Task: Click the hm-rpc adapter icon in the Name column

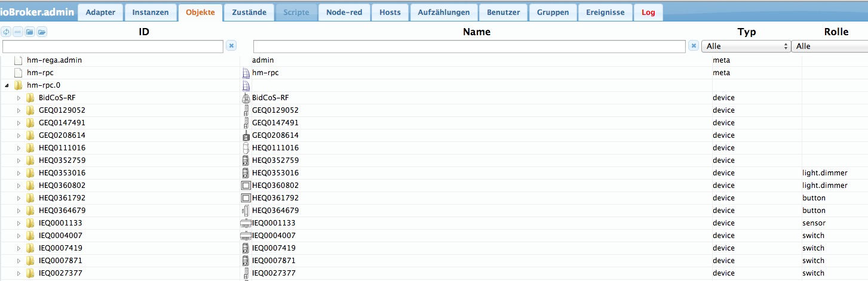Action: coord(246,73)
